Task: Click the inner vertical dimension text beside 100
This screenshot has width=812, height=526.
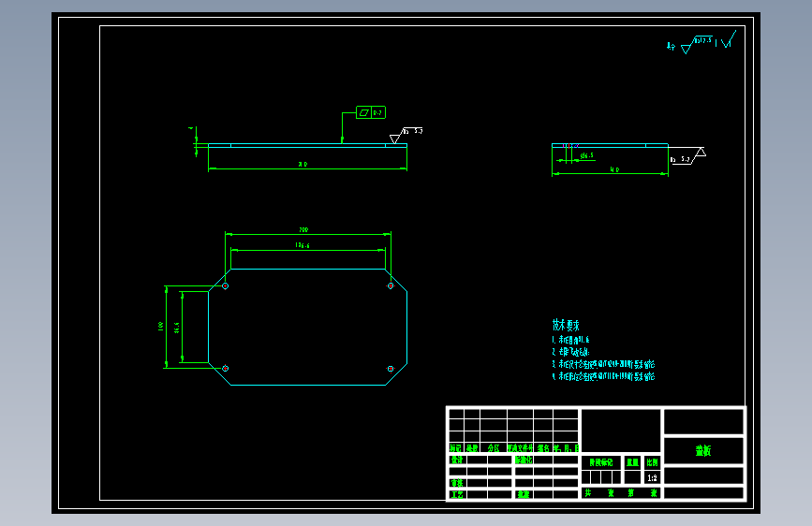Action: pyautogui.click(x=177, y=328)
